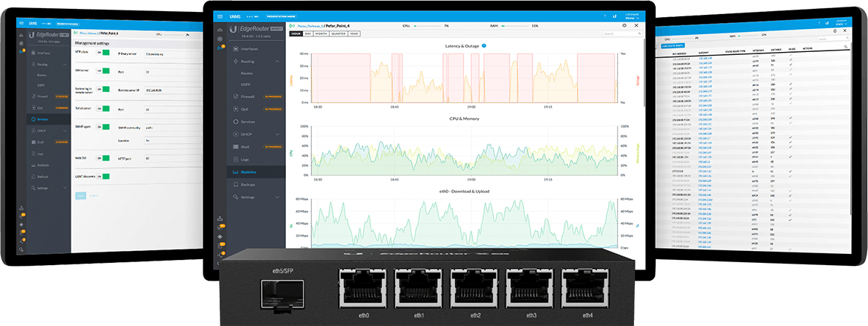
Task: Toggle NTP client switch on left screen
Action: (x=103, y=52)
